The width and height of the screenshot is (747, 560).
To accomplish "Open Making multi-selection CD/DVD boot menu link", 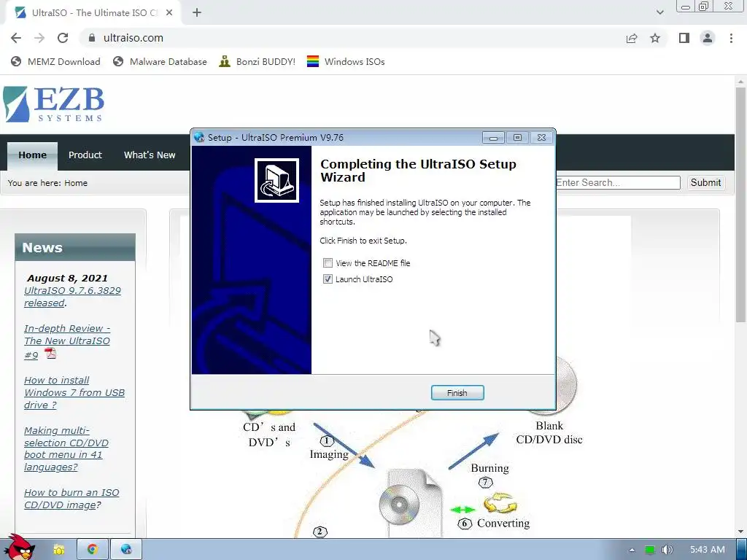I will (66, 448).
